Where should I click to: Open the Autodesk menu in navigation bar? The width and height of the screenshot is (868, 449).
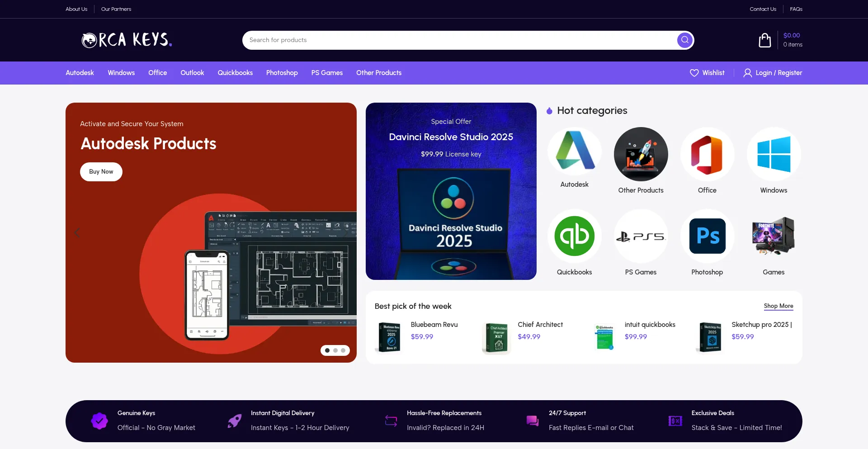pos(80,73)
